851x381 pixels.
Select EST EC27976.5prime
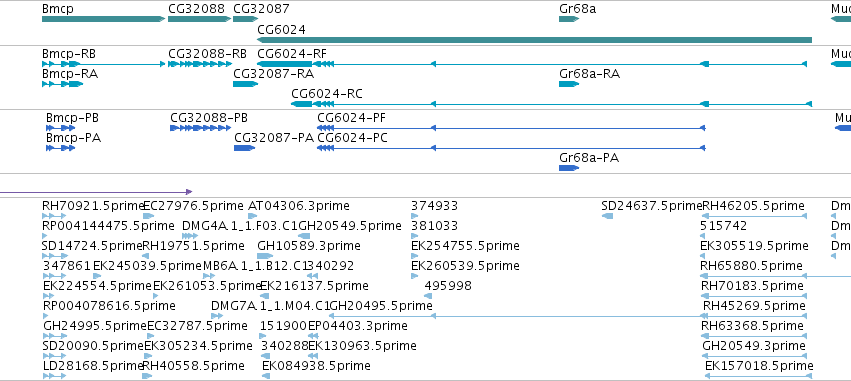[x=193, y=206]
